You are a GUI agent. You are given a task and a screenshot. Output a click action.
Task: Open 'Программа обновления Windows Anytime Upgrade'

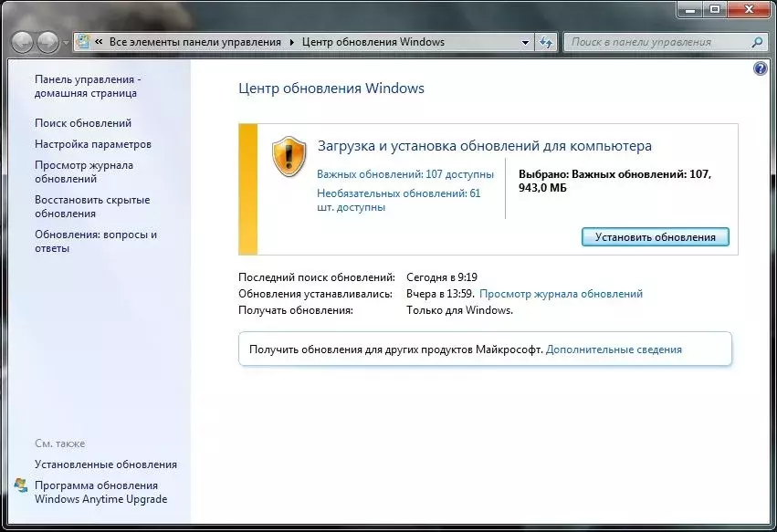pos(101,493)
